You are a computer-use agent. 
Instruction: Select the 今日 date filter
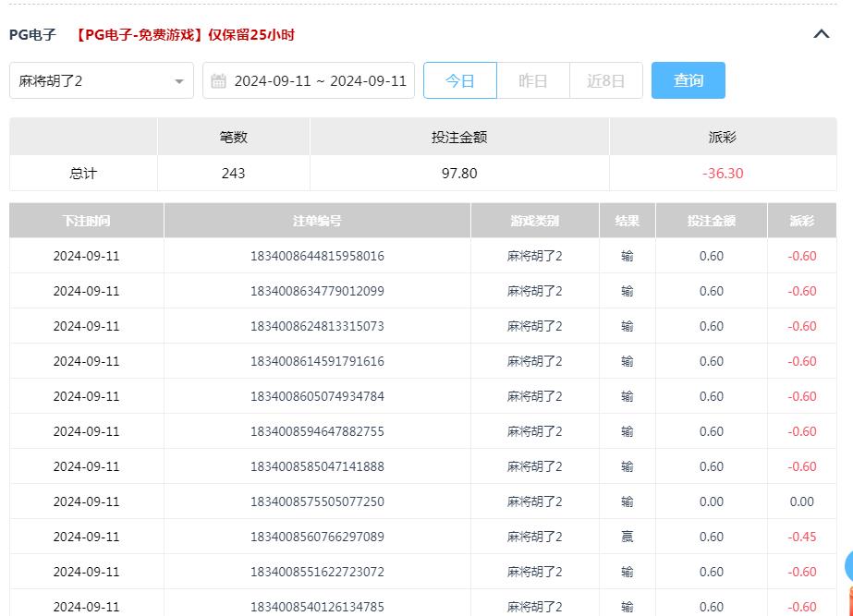coord(459,80)
